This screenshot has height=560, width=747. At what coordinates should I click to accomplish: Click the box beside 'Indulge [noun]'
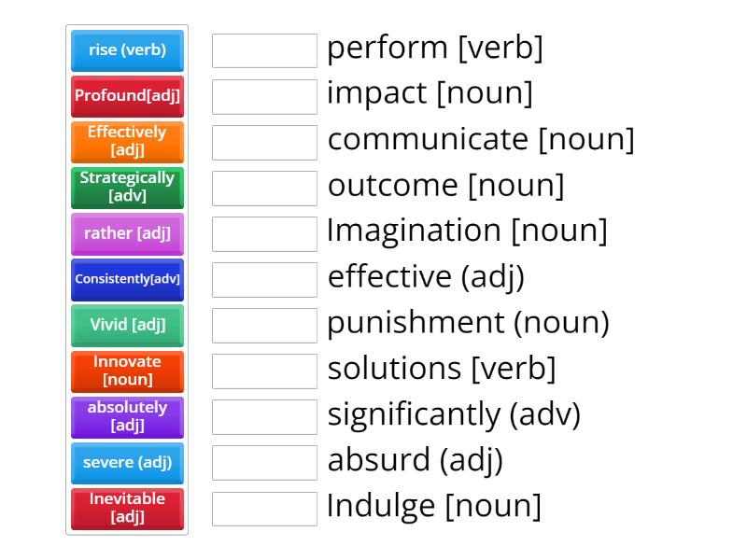point(264,508)
